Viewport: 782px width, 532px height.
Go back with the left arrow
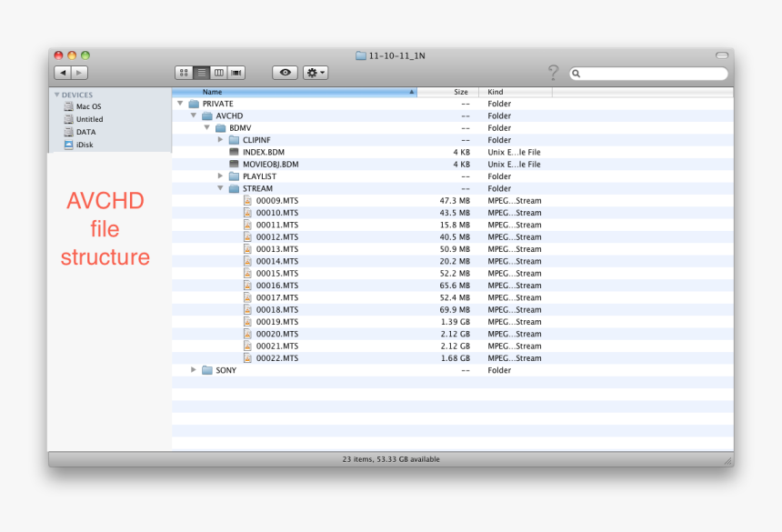point(63,73)
